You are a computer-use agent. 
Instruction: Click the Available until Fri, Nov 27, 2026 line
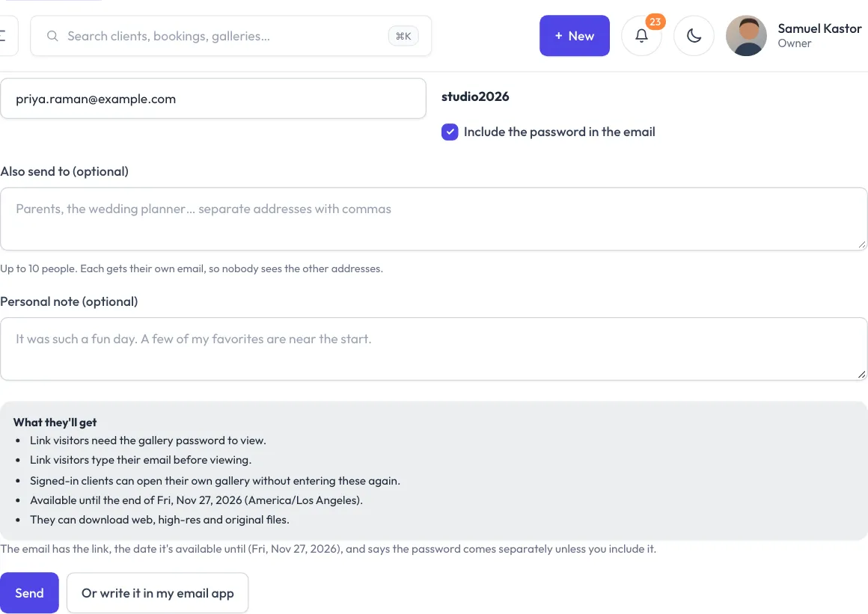tap(197, 500)
